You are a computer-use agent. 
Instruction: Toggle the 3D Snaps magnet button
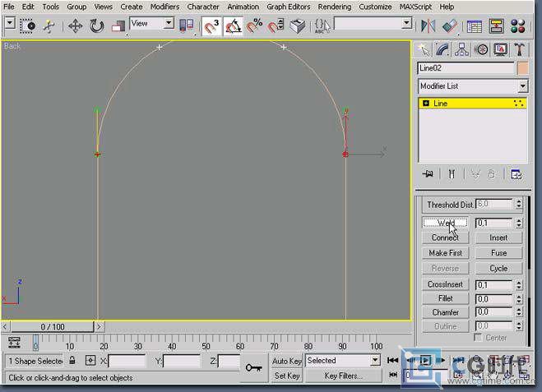(x=211, y=26)
